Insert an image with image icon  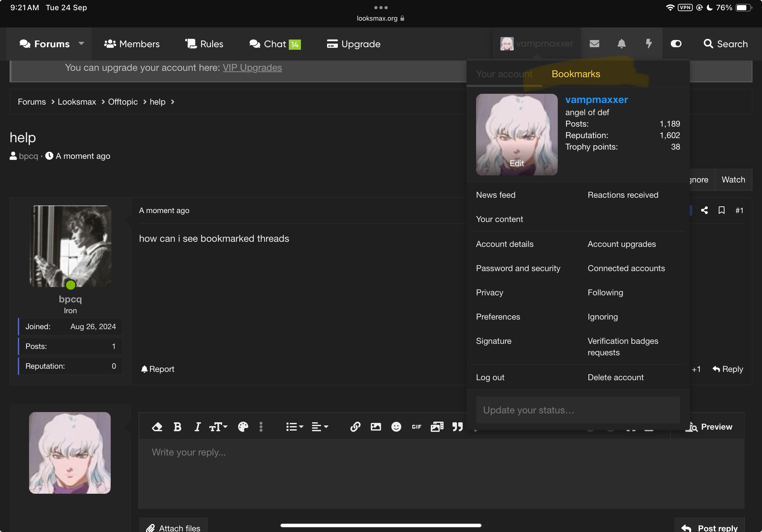[376, 427]
